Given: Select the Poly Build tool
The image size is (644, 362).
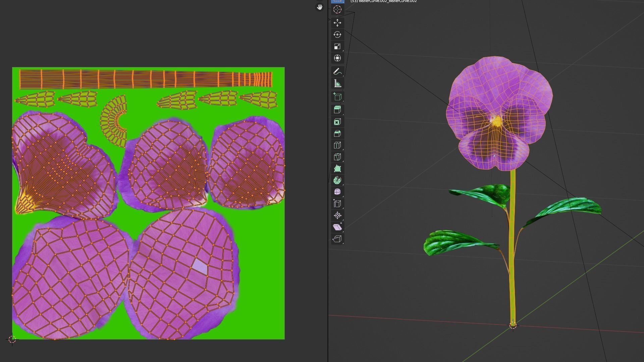Looking at the screenshot, I should [337, 169].
